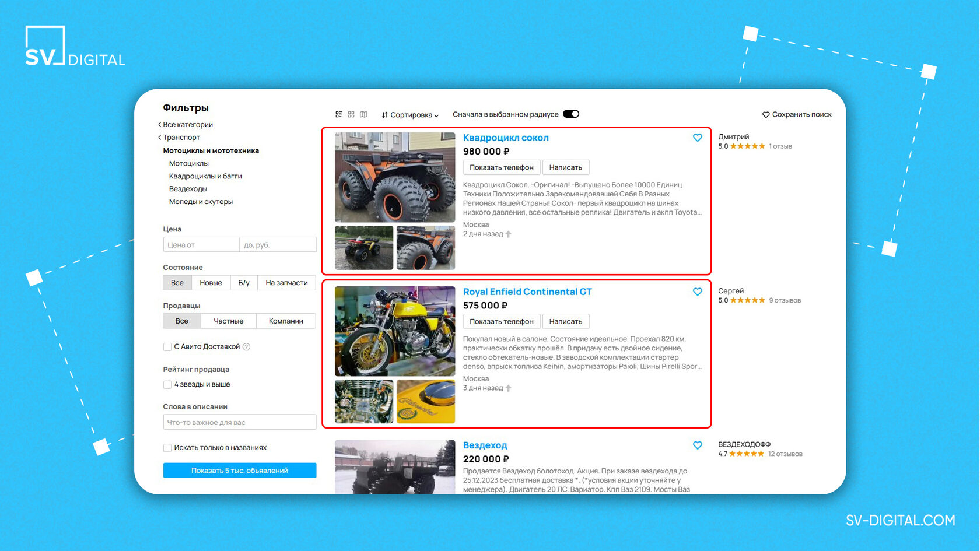
Task: Toggle Сначала в выбранном радиусе switch
Action: tap(571, 114)
